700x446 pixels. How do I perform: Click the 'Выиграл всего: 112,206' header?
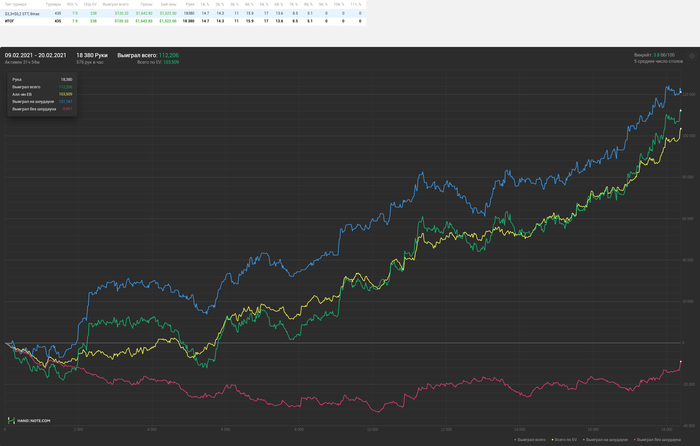click(148, 55)
